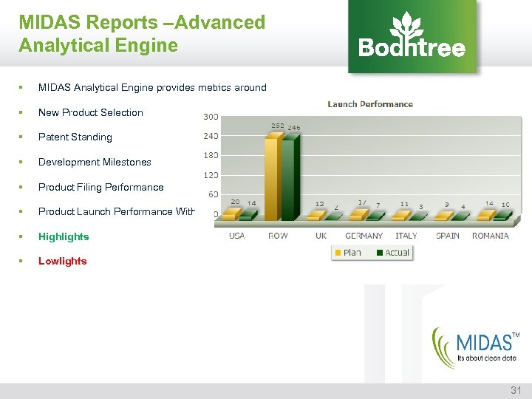The image size is (532, 399).
Task: Click the 120 y-axis value
Action: 211,175
